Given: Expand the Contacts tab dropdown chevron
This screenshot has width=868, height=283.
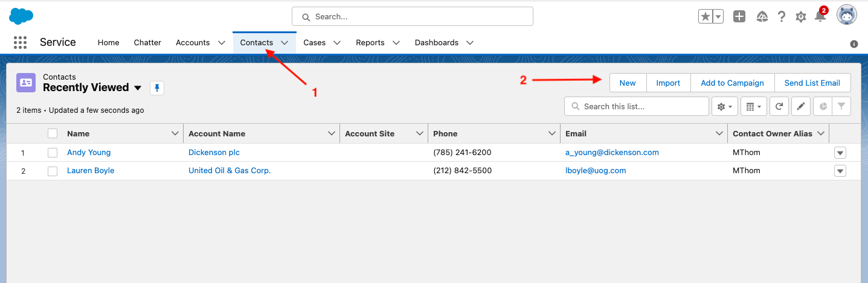Looking at the screenshot, I should (285, 43).
